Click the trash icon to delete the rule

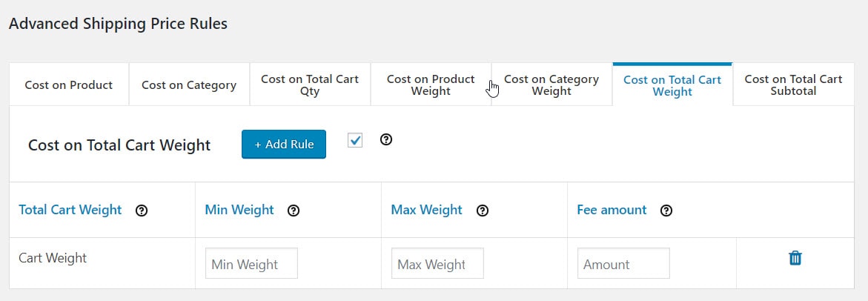795,258
